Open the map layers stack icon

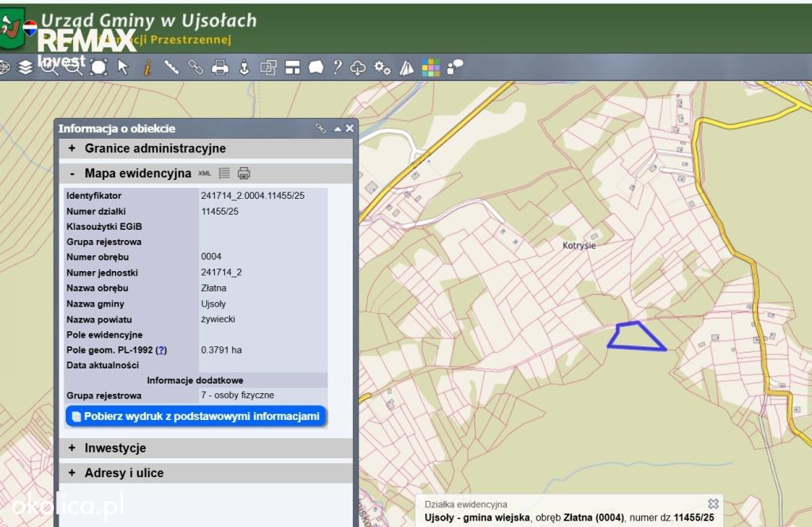click(x=25, y=67)
